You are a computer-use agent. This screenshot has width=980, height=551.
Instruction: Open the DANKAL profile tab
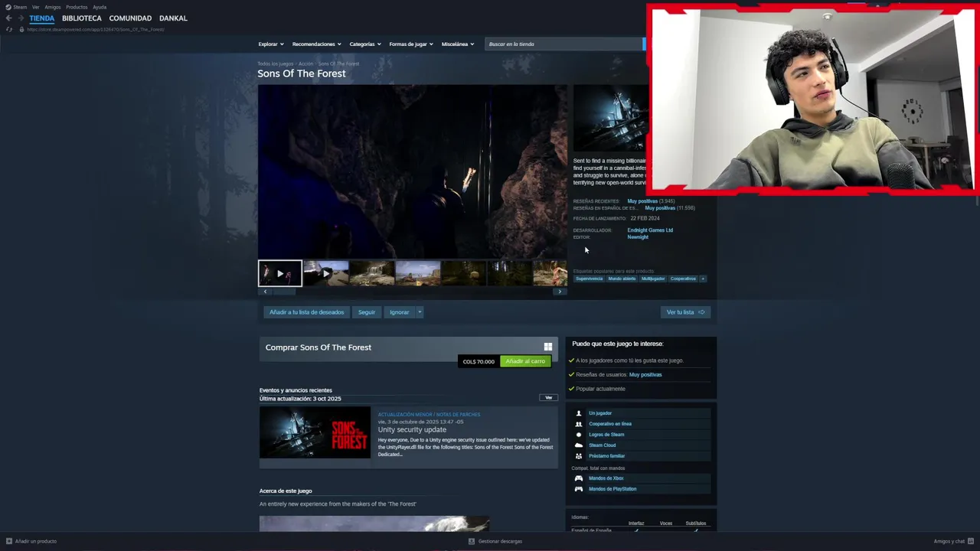pyautogui.click(x=173, y=18)
